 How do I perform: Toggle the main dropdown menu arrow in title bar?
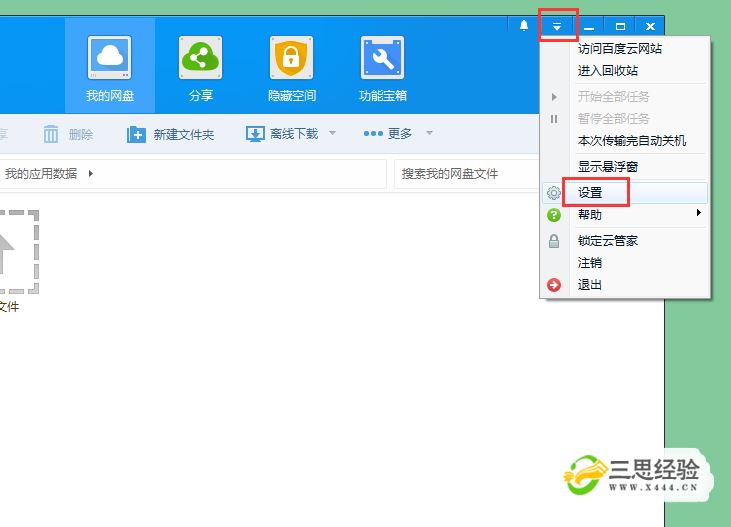[557, 27]
